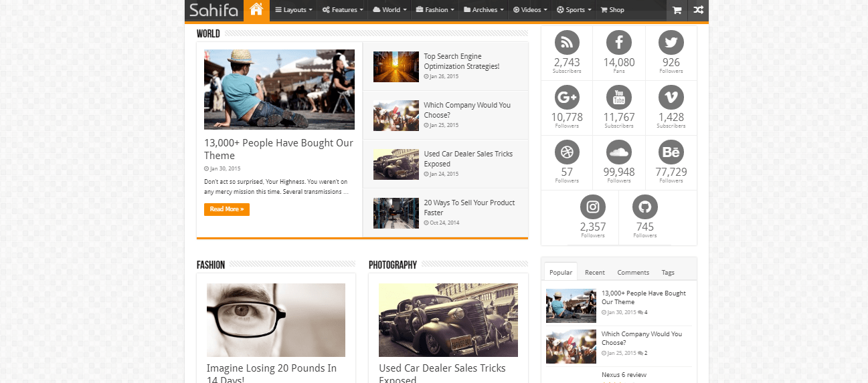868x383 pixels.
Task: Open 'Top Search Engine Optimization Strategies!' article
Action: click(462, 61)
